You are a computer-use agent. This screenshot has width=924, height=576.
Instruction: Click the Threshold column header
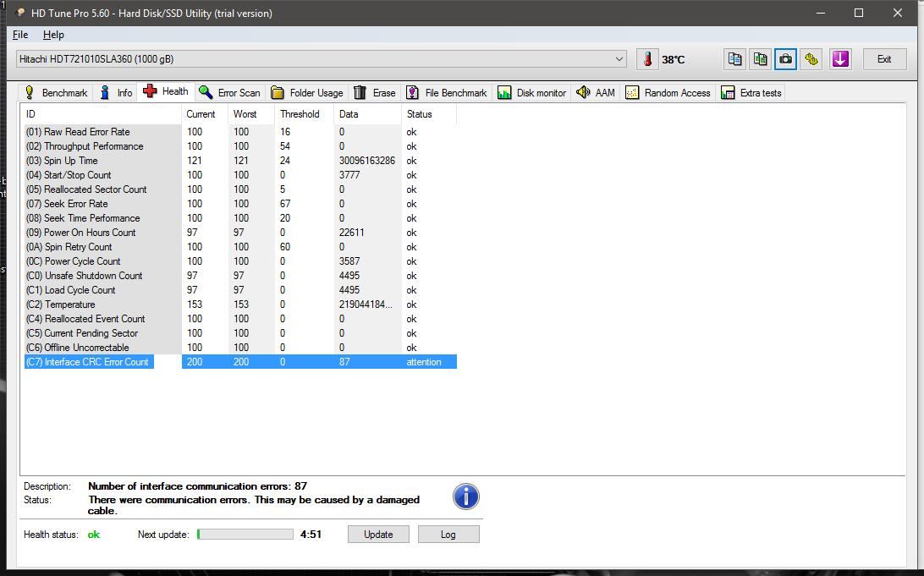(304, 114)
